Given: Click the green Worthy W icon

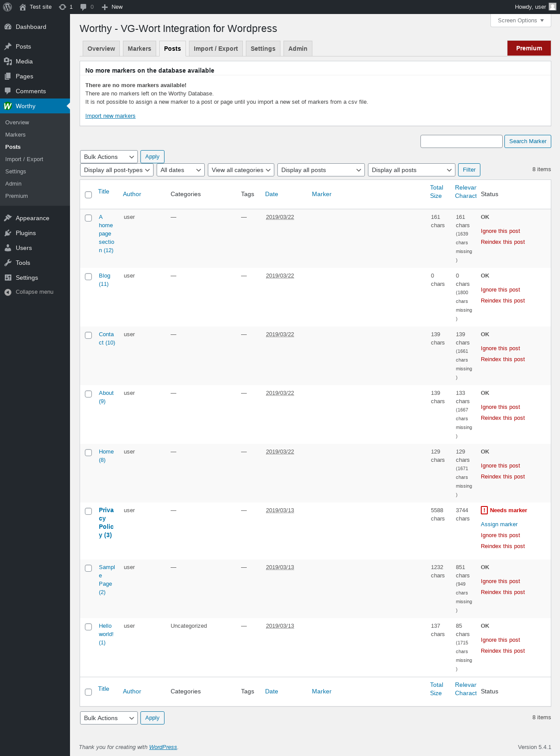Looking at the screenshot, I should coord(8,106).
